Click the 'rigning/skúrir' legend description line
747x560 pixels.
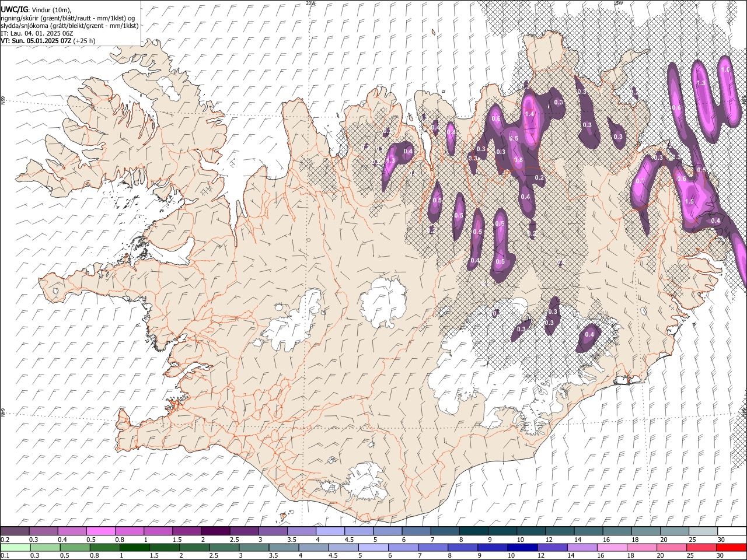(68, 18)
